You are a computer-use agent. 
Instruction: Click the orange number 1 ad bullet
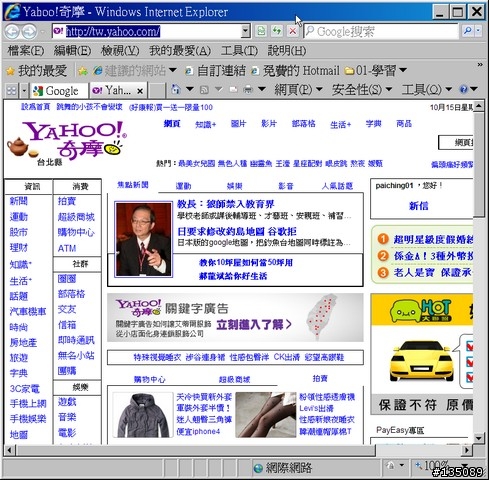(x=383, y=239)
